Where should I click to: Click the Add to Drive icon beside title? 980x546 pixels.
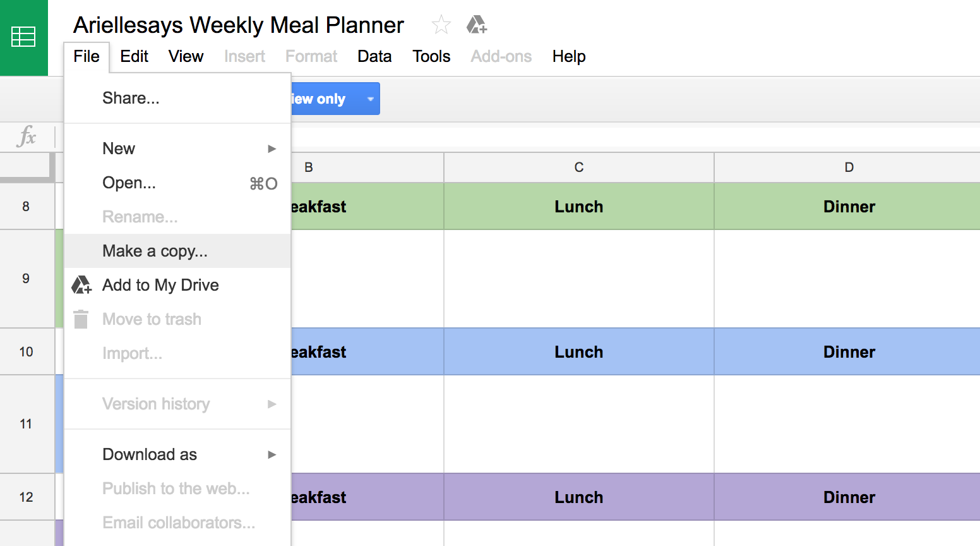pyautogui.click(x=477, y=25)
